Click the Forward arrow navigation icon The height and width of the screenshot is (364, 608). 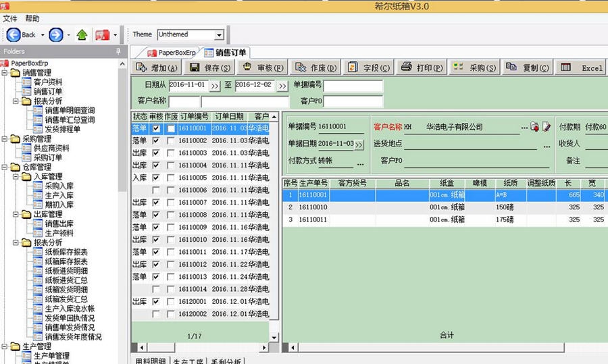(x=56, y=35)
